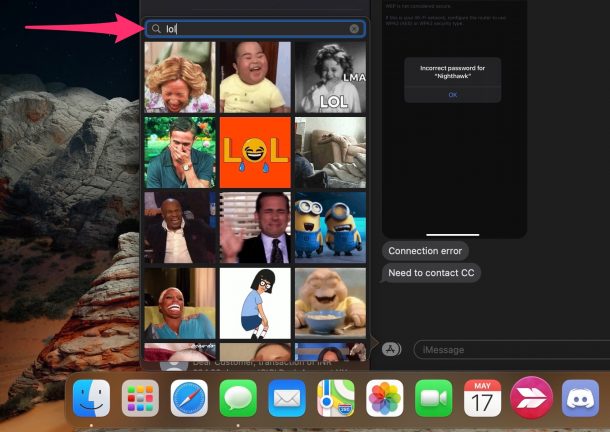This screenshot has height=432, width=610.
Task: Select the orange LOL emoji GIF
Action: [255, 152]
